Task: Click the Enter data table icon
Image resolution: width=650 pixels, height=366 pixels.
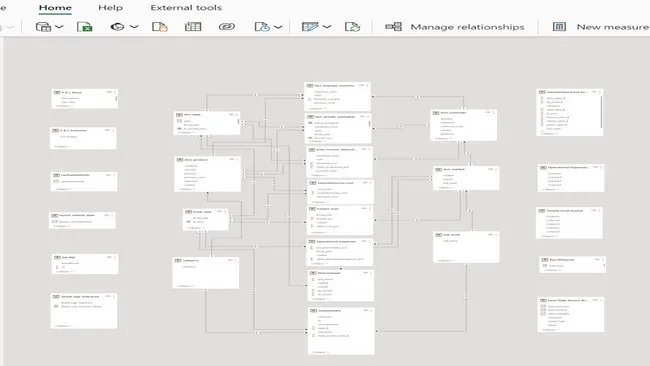Action: point(193,27)
